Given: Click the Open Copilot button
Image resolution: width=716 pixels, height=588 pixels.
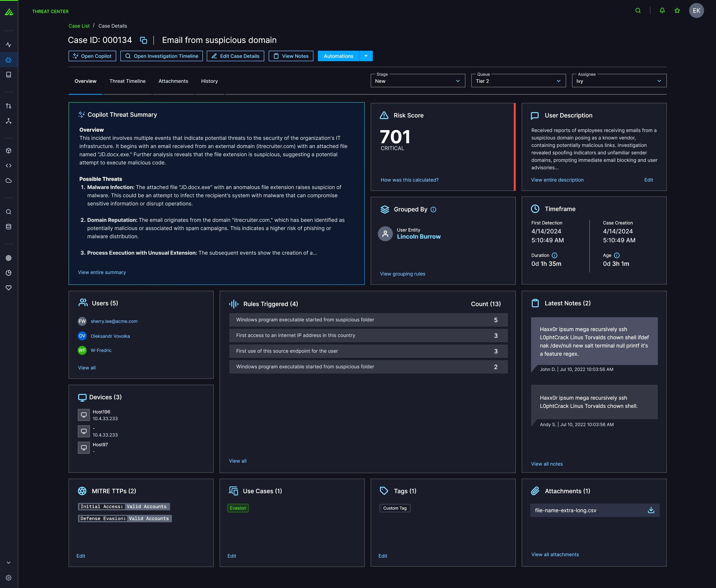Looking at the screenshot, I should tap(92, 56).
